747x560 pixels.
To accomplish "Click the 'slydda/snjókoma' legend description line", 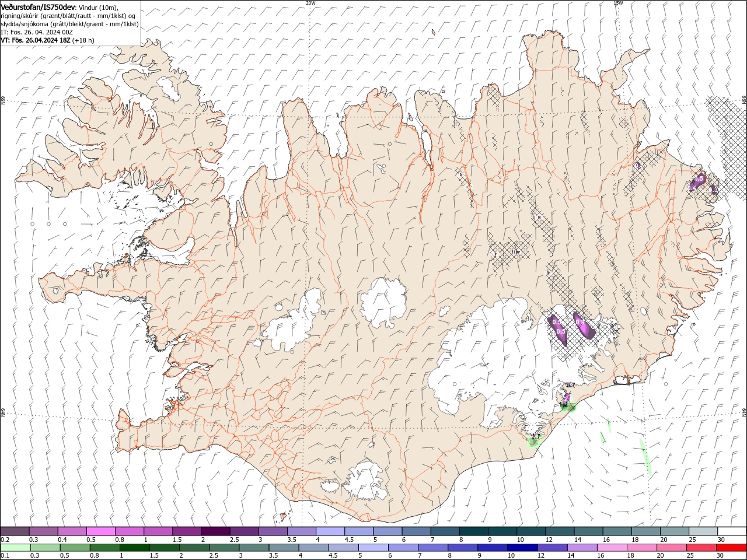I will pos(69,24).
